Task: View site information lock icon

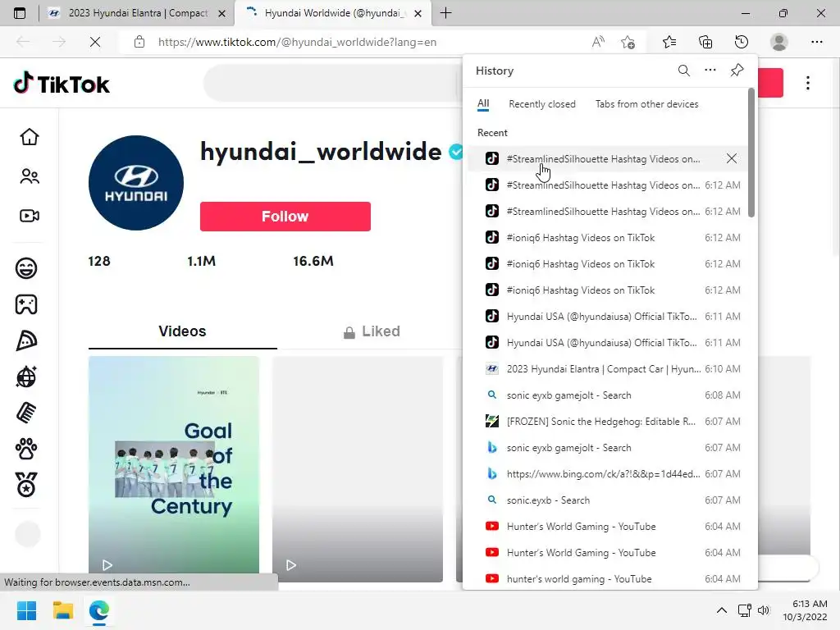Action: 139,42
